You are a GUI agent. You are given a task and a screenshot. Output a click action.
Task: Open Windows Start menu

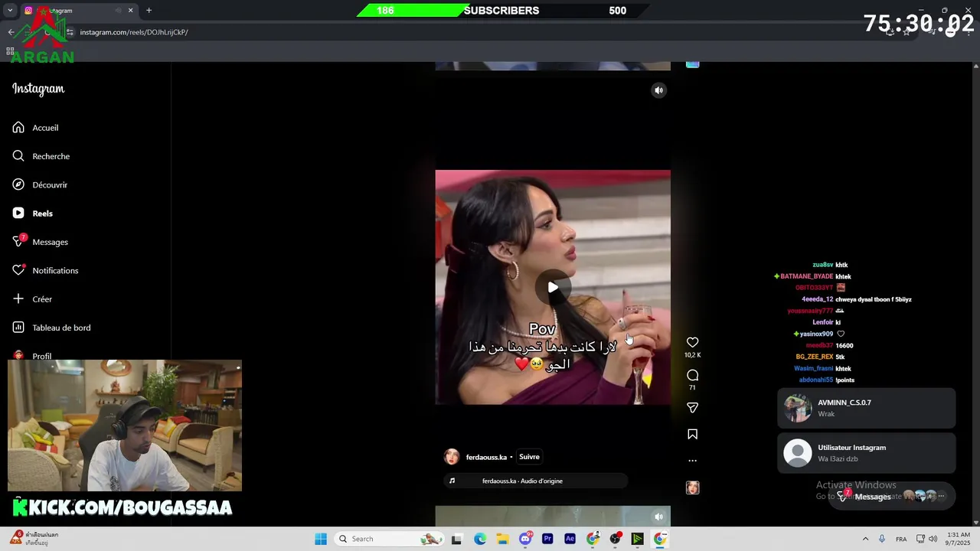pyautogui.click(x=321, y=539)
